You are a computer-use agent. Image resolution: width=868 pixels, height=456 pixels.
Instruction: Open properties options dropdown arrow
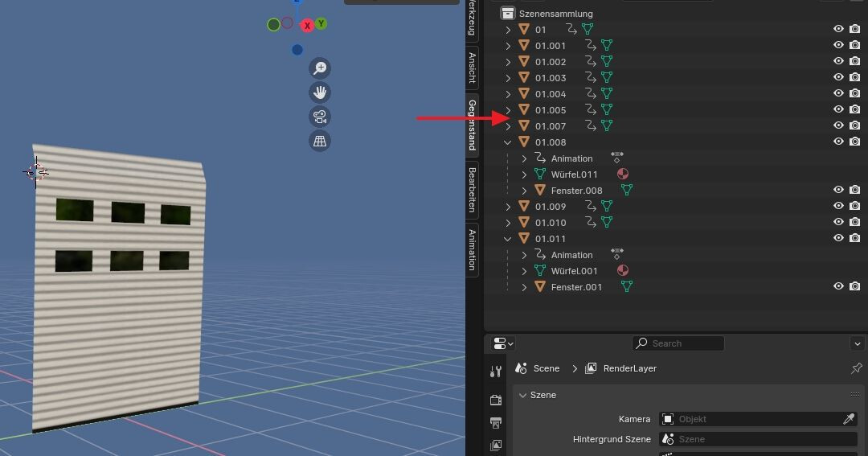(857, 343)
